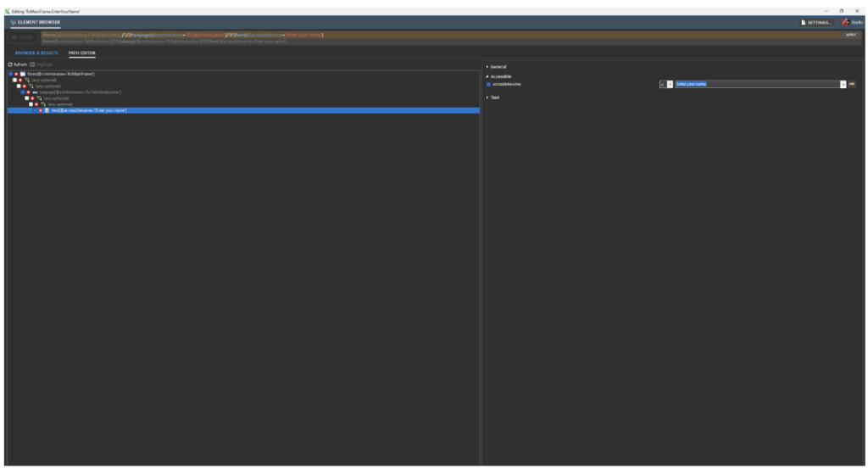Collapse the Accessible attributes section
Image resolution: width=868 pixels, height=468 pixels.
tap(487, 77)
